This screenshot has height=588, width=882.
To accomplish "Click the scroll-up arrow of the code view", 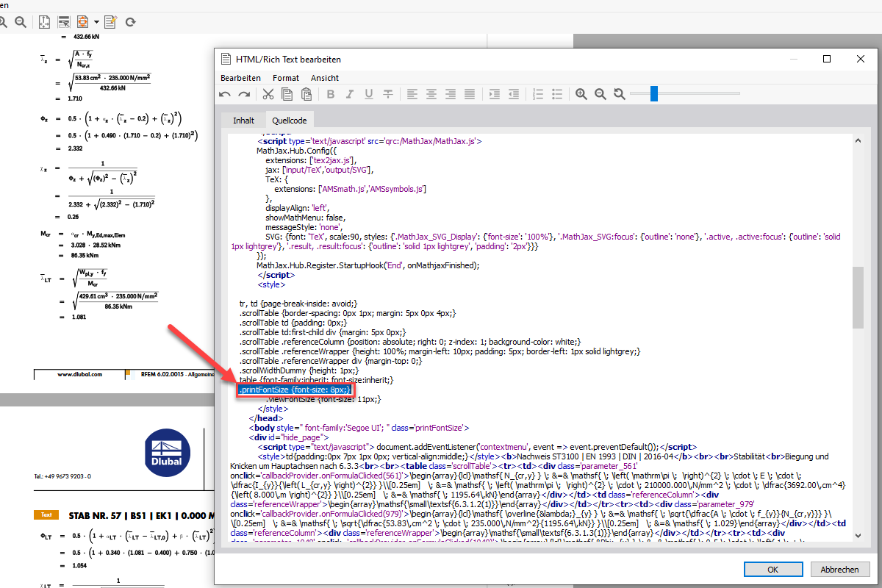I will click(x=858, y=140).
